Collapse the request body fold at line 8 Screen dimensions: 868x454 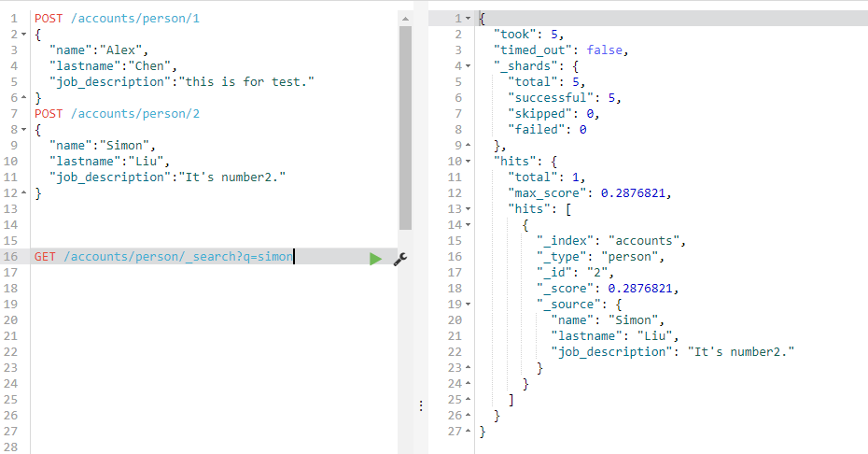(24, 130)
